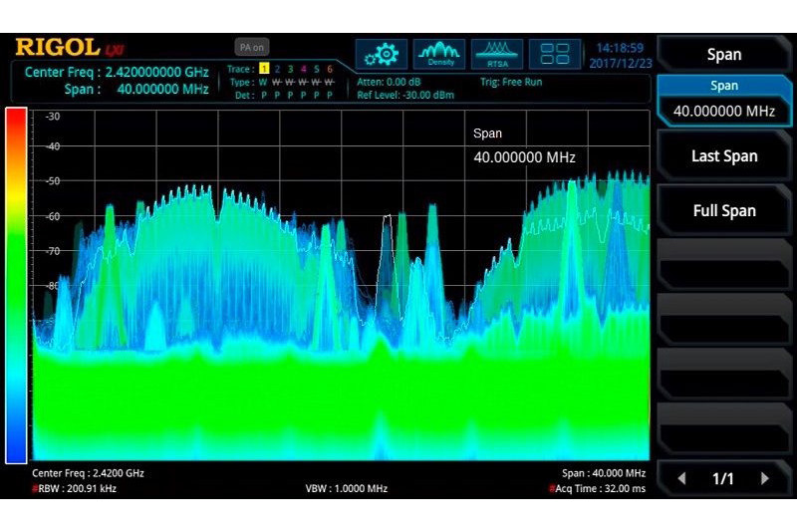The height and width of the screenshot is (532, 797).
Task: Click the Span 40.000000 MHz softkey
Action: pyautogui.click(x=724, y=101)
